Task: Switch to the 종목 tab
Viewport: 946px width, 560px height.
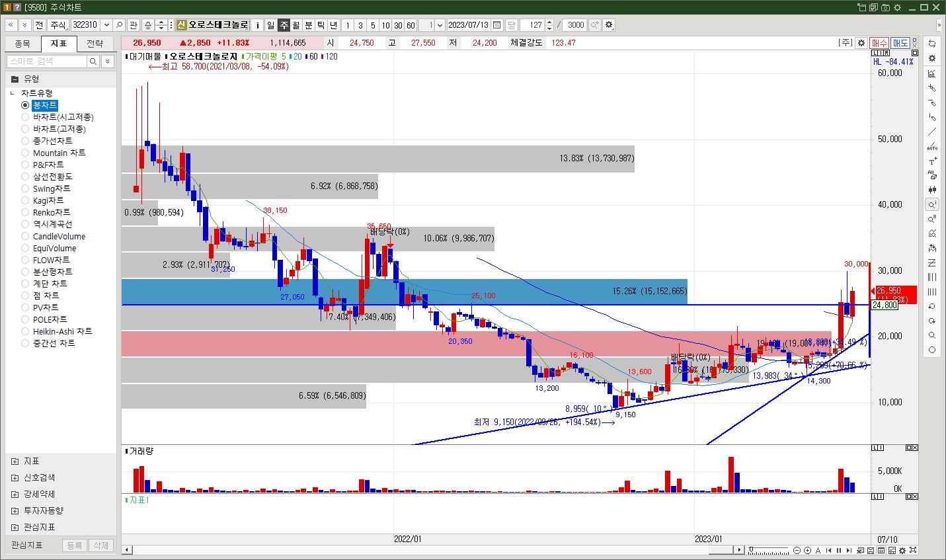Action: tap(22, 44)
